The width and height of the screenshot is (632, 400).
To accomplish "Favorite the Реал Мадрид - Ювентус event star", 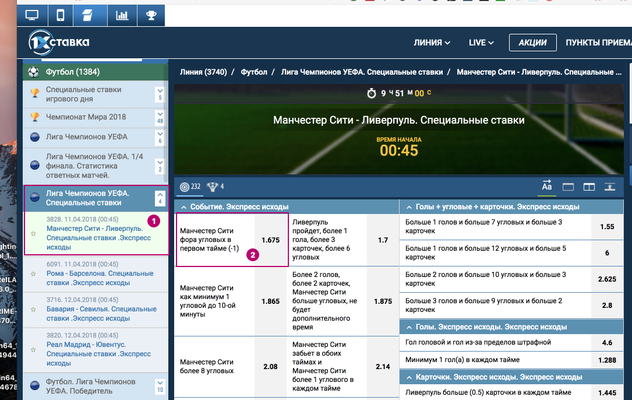I will pos(33,349).
